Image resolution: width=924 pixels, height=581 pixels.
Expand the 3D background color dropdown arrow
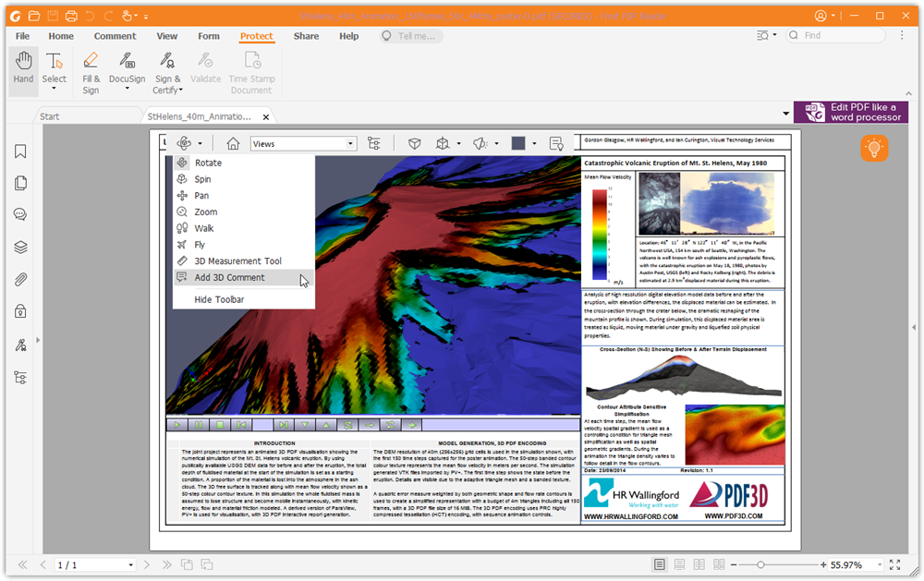pos(535,144)
